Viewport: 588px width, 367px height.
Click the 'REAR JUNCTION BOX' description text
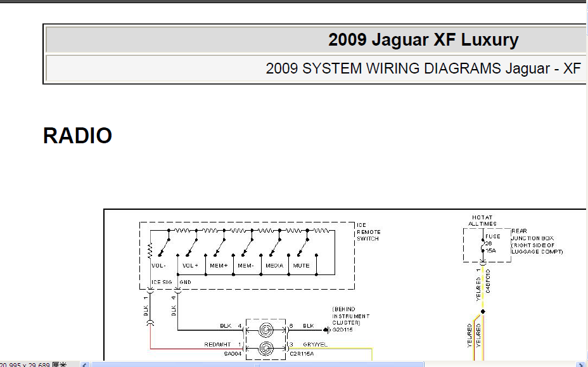[x=537, y=241]
